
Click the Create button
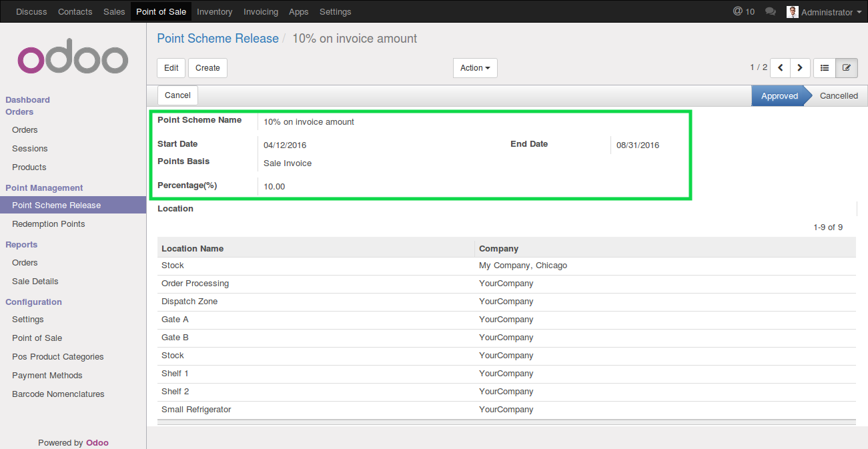click(x=207, y=68)
